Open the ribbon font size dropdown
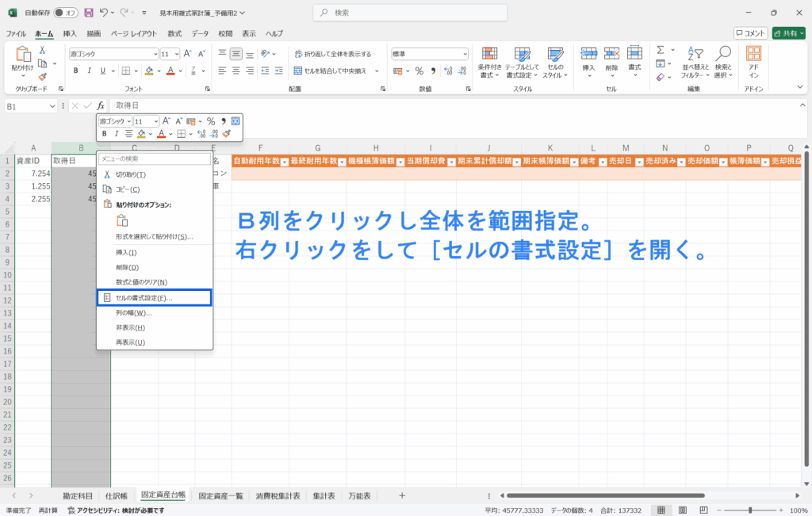The image size is (812, 516). (x=177, y=54)
